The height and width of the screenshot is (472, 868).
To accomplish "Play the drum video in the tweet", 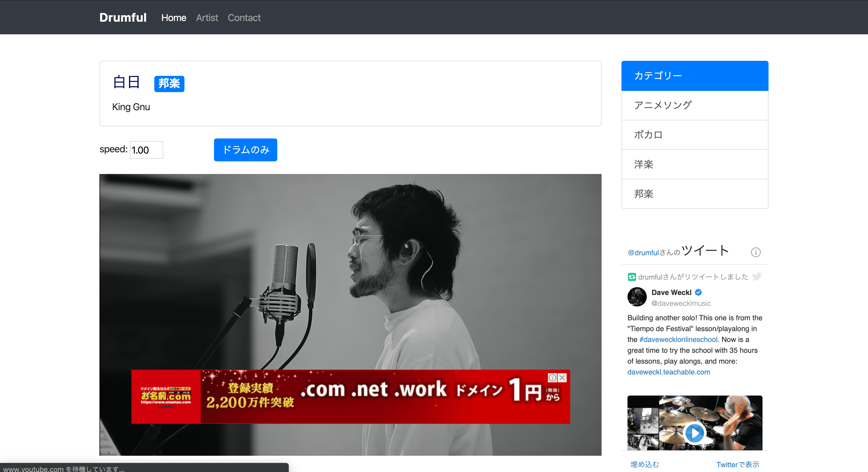I will [694, 433].
